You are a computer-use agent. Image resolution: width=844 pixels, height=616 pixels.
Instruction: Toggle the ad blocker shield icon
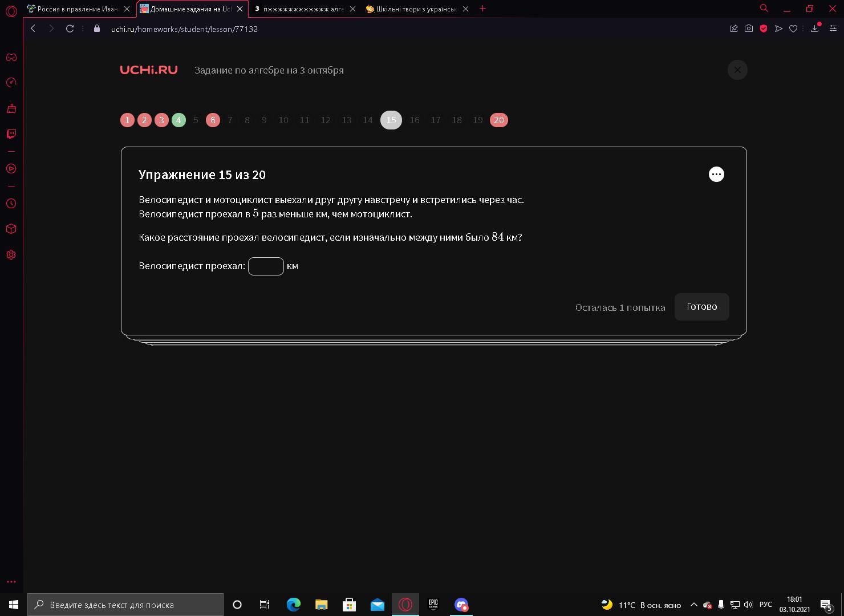764,29
